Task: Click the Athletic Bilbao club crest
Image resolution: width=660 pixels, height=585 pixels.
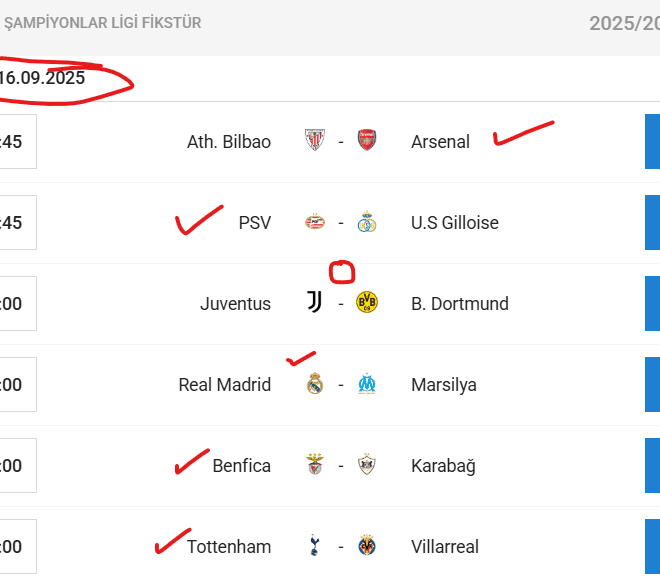Action: [x=315, y=141]
